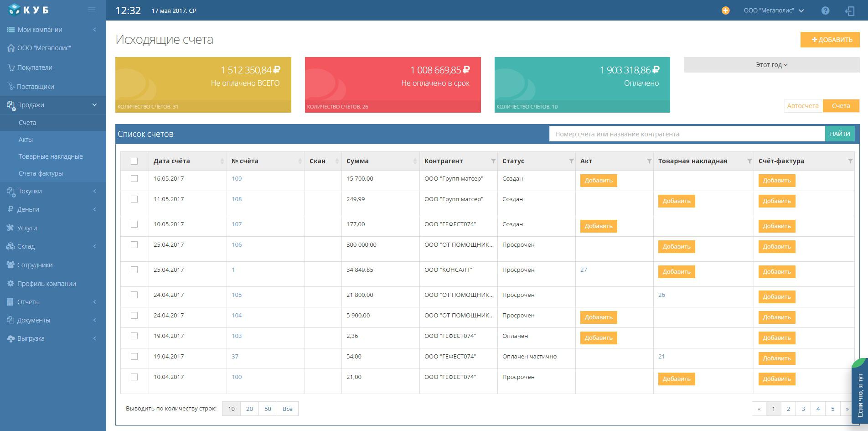
Task: Click the red Не оплачено в срок card
Action: [393, 85]
